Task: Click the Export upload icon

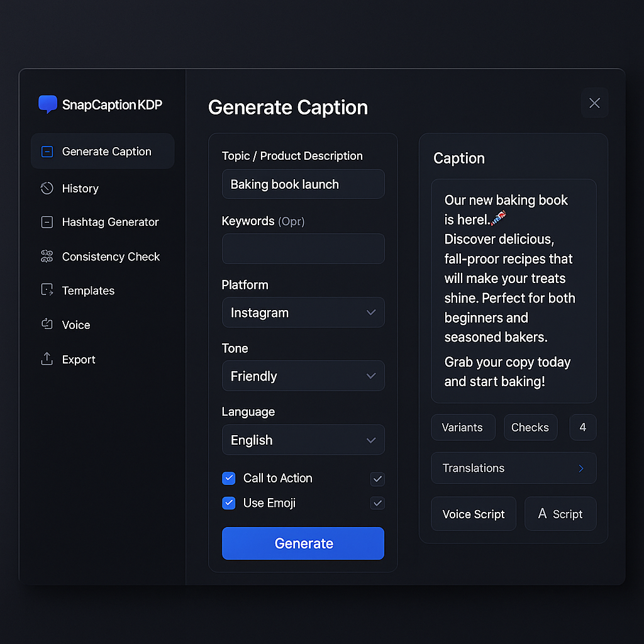Action: (47, 359)
